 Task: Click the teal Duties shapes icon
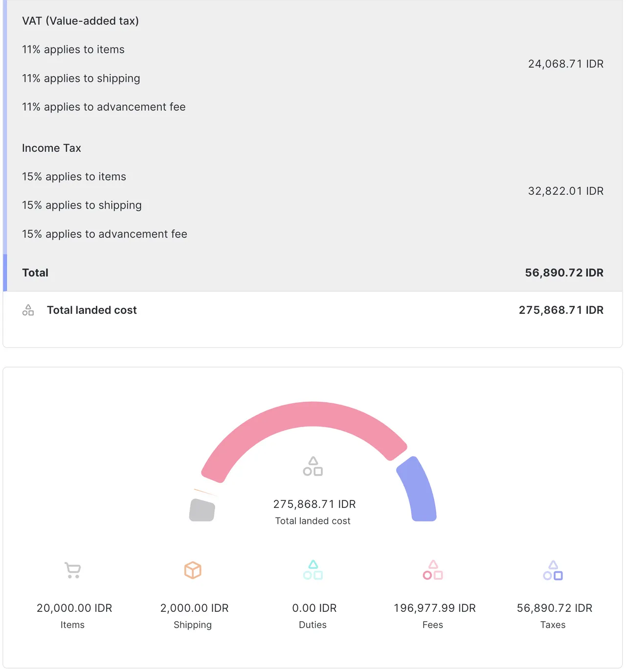click(313, 570)
